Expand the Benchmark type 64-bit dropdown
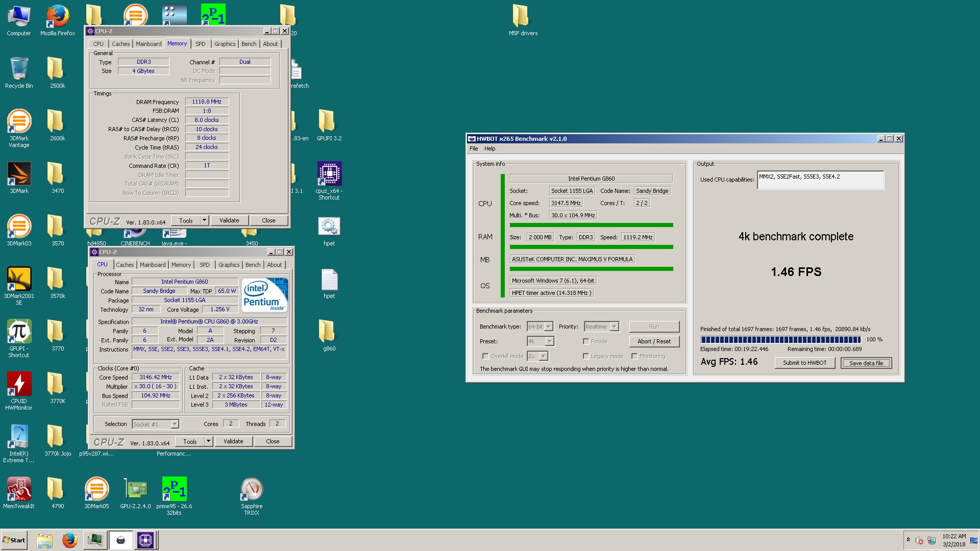The image size is (980, 551). coord(549,327)
